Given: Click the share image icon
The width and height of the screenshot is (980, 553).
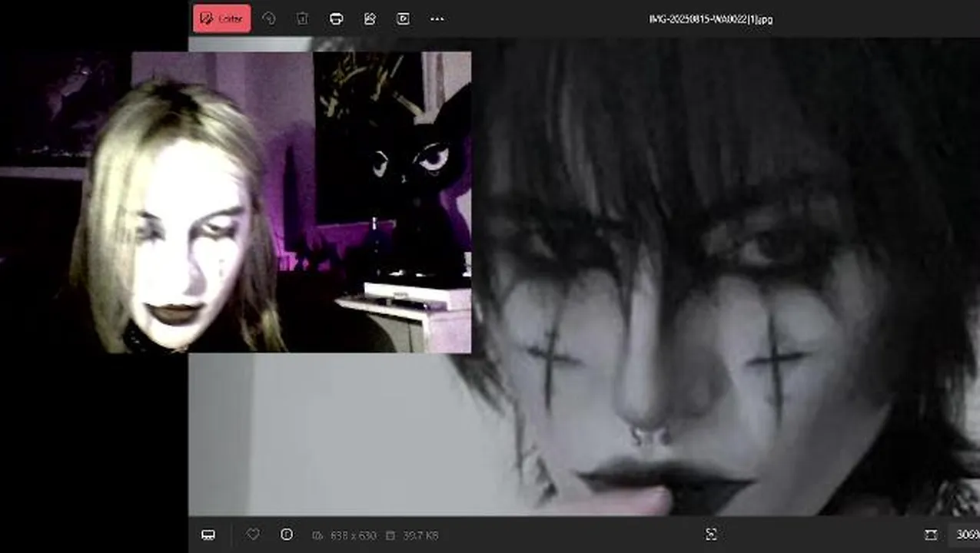Looking at the screenshot, I should (x=370, y=18).
